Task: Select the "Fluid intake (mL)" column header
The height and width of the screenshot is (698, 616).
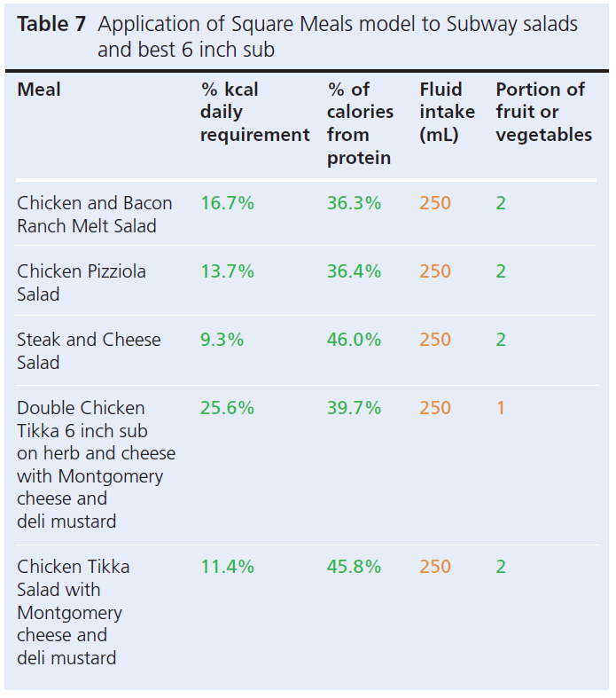Action: point(447,113)
